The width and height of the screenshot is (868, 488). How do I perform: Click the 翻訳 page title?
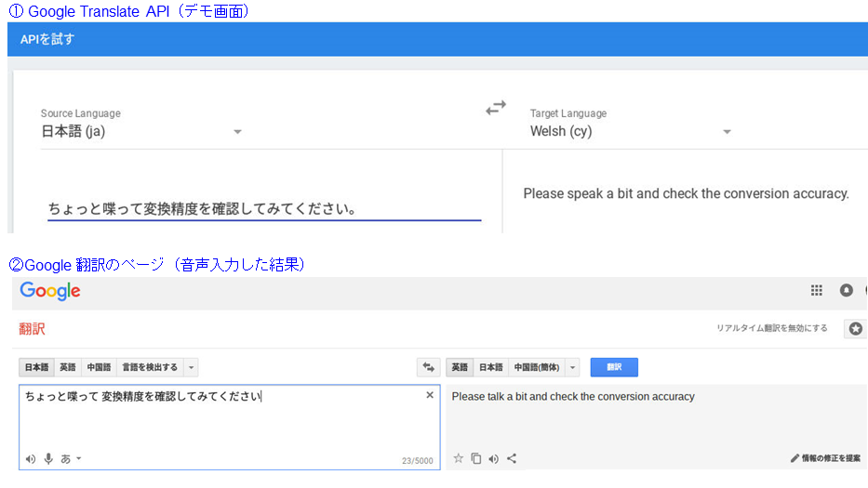33,329
